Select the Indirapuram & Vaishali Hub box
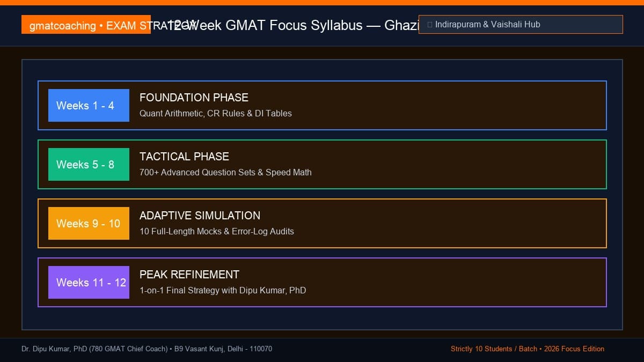644x362 pixels. [x=521, y=25]
